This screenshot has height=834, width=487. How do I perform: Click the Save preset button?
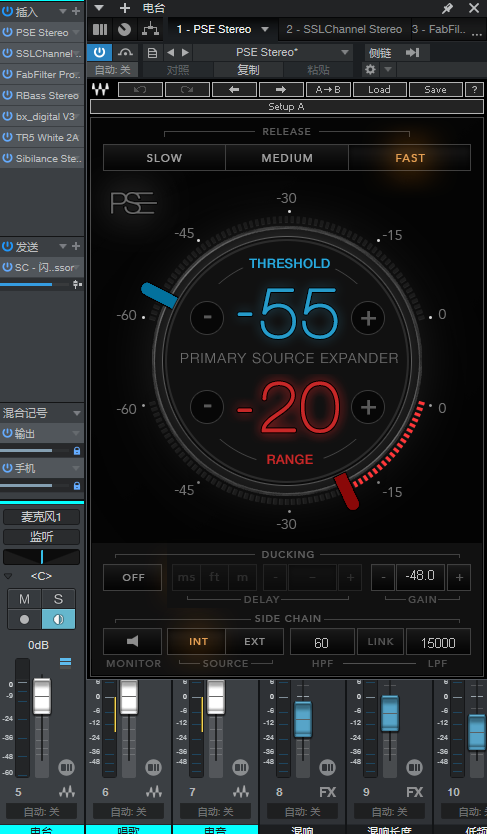tap(435, 89)
